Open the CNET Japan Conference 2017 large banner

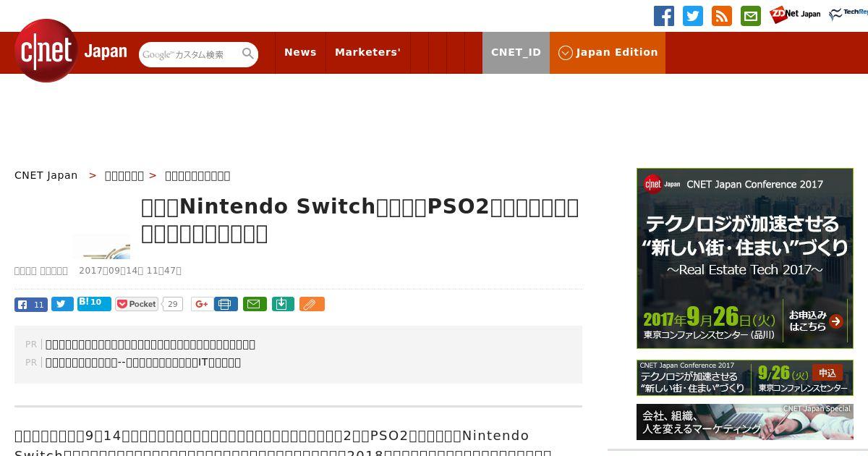point(745,258)
